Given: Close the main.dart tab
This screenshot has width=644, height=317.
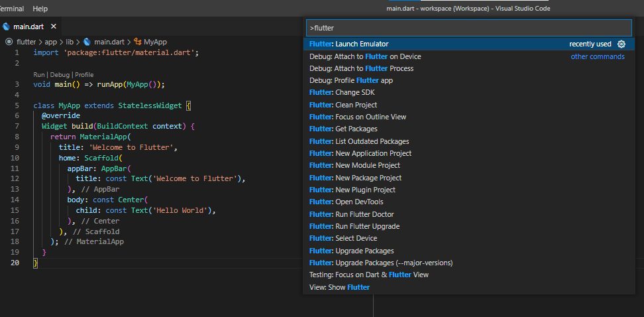Looking at the screenshot, I should (x=54, y=27).
